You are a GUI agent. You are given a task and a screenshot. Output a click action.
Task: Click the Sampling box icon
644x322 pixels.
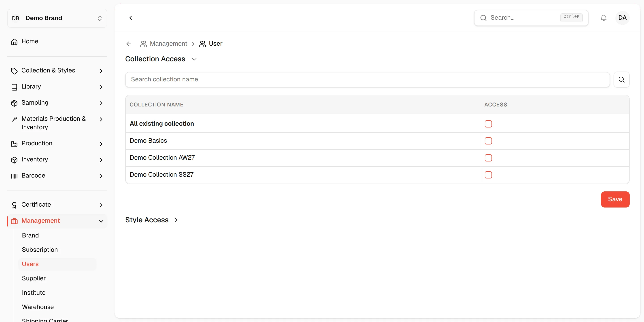(14, 103)
